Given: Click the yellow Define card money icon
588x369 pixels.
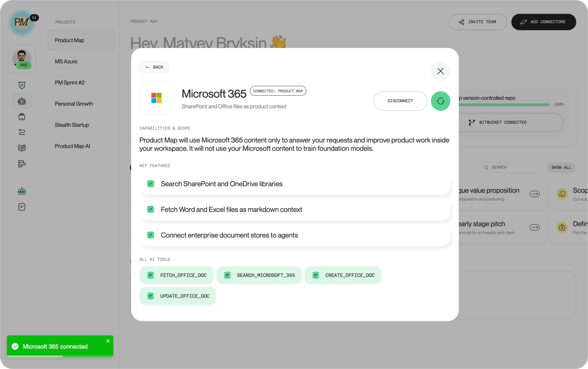Looking at the screenshot, I should [562, 227].
